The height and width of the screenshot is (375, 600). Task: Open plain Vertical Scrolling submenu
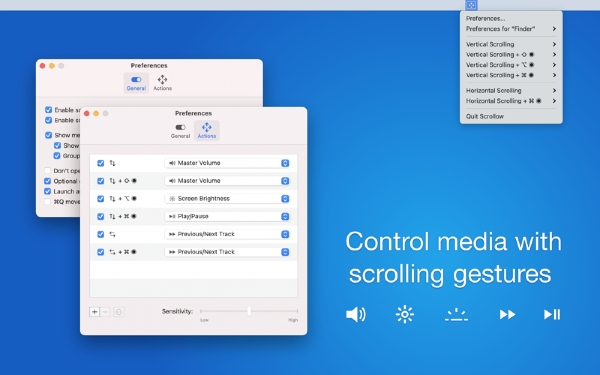(511, 44)
